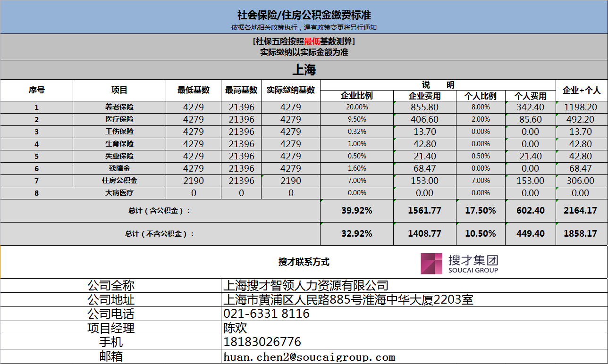The height and width of the screenshot is (364, 608).
Task: Select the 搜才联系方式 heading cell
Action: coord(304,262)
